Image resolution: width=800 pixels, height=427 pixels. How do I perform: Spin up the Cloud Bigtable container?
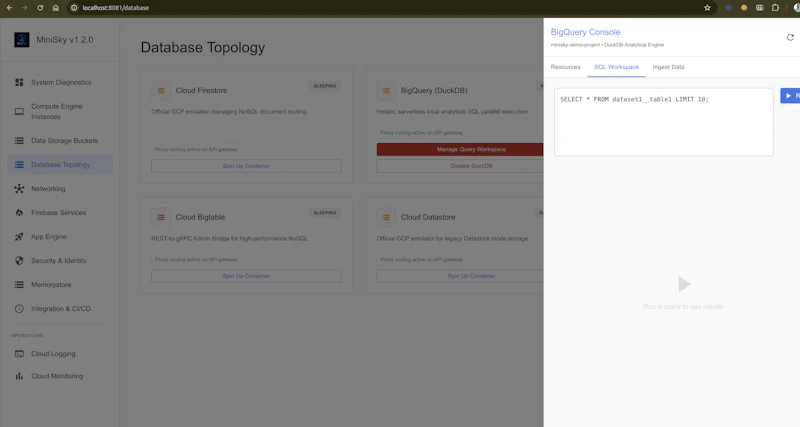pyautogui.click(x=246, y=276)
